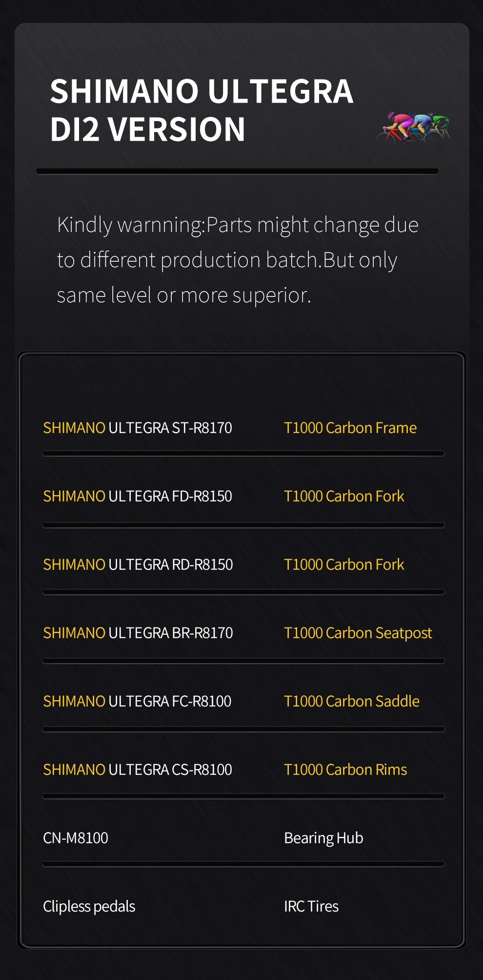Select SHIMANO ULTEGRA RD-R8150 entry
The width and height of the screenshot is (483, 980).
click(138, 564)
